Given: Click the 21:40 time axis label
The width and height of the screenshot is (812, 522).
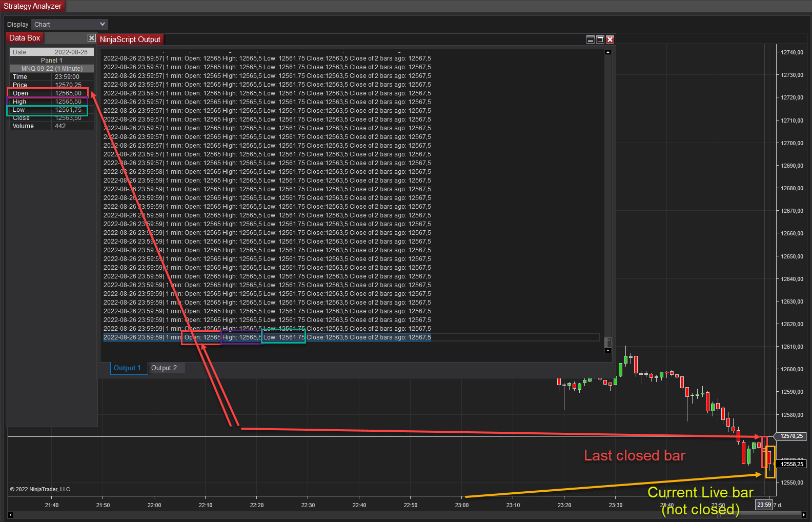Looking at the screenshot, I should (52, 505).
